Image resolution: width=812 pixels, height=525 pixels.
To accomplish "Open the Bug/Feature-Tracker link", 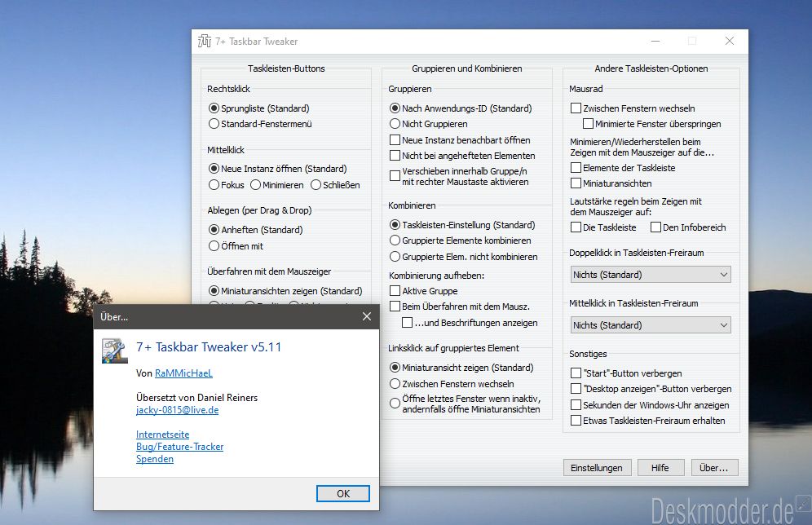I will pyautogui.click(x=179, y=446).
